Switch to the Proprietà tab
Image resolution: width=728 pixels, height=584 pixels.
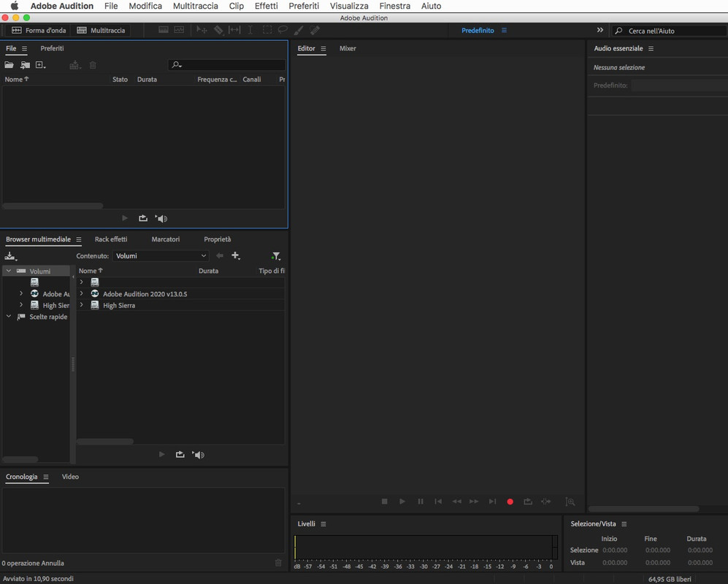pos(218,239)
